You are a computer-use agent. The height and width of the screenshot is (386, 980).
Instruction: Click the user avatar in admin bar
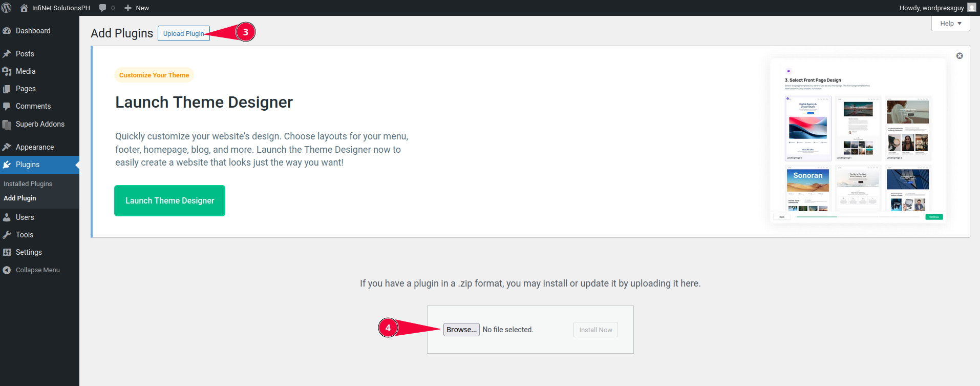[971, 8]
